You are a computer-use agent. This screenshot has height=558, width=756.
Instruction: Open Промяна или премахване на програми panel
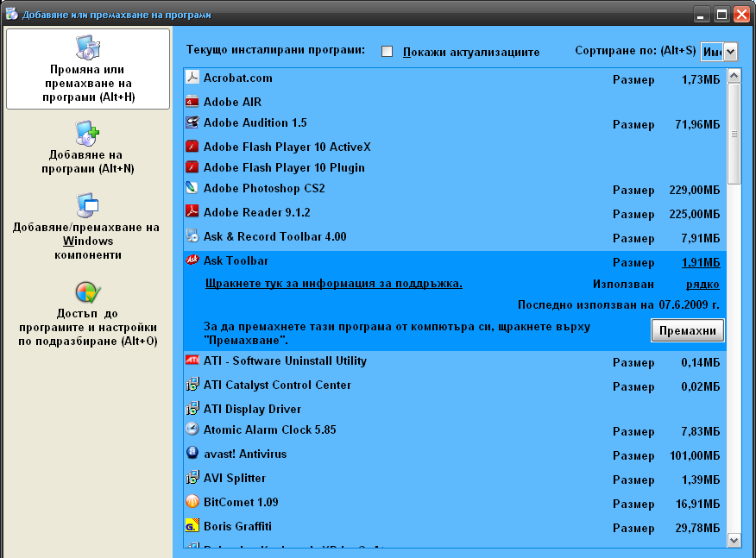point(88,69)
